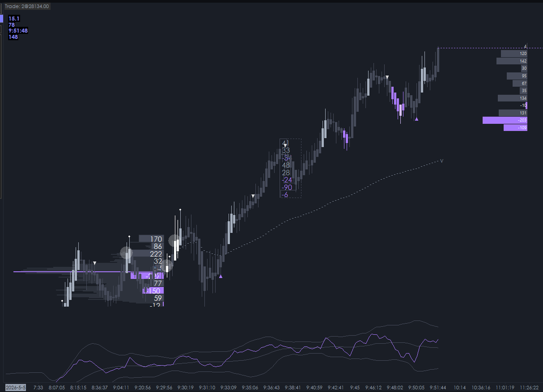The image size is (543, 392).
Task: Click the white down-triangle marker near 9:48:02
Action: 387,77
